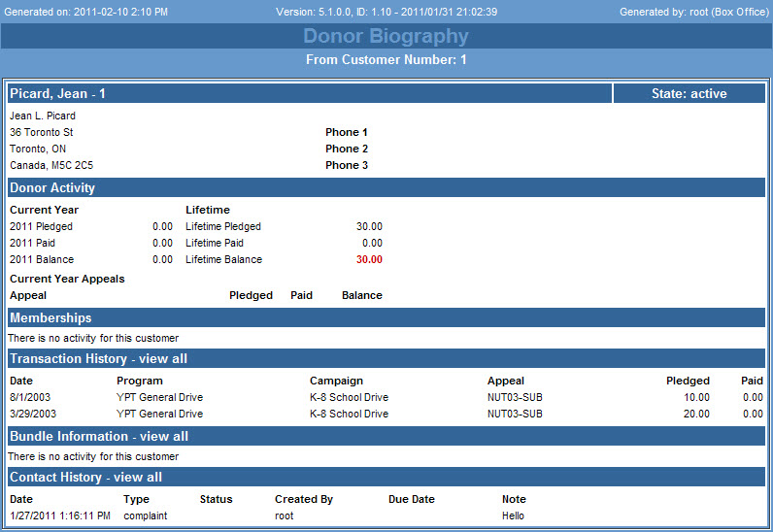Open Bundle Information view all link
The image size is (773, 532).
point(164,436)
